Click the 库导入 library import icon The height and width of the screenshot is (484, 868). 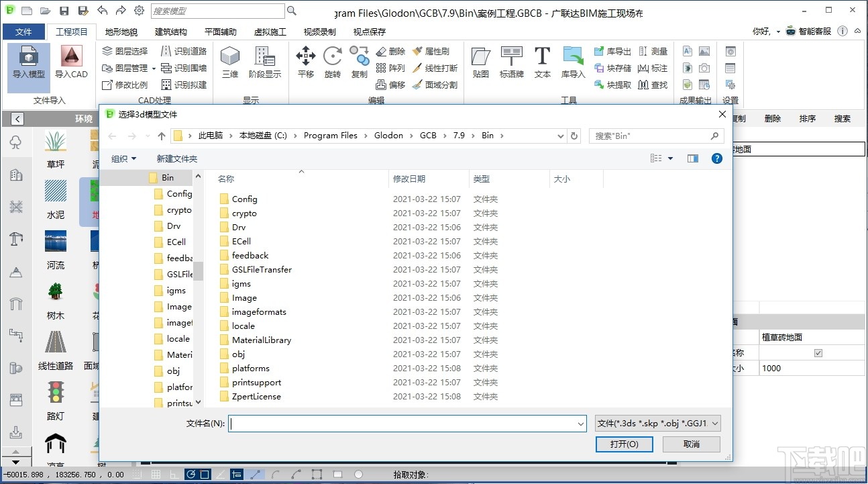tap(574, 62)
